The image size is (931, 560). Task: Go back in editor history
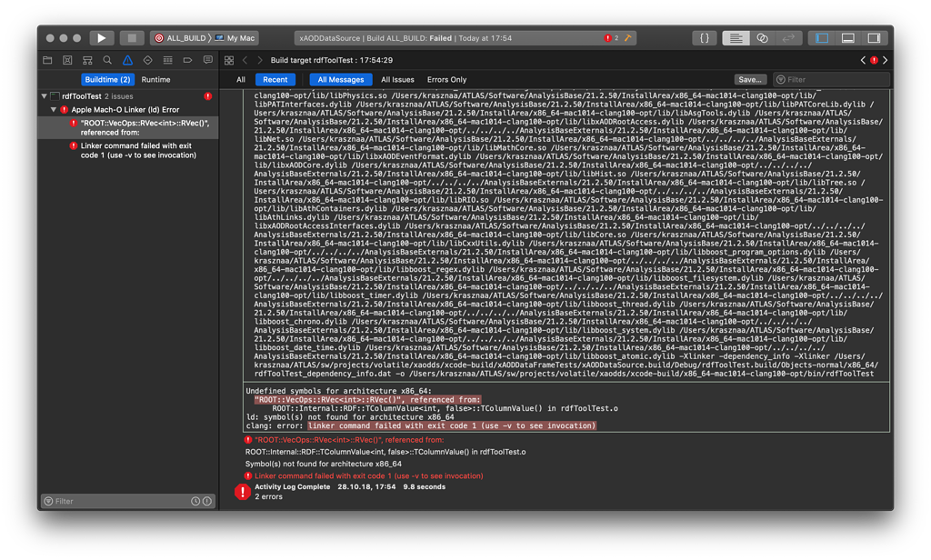coord(245,60)
